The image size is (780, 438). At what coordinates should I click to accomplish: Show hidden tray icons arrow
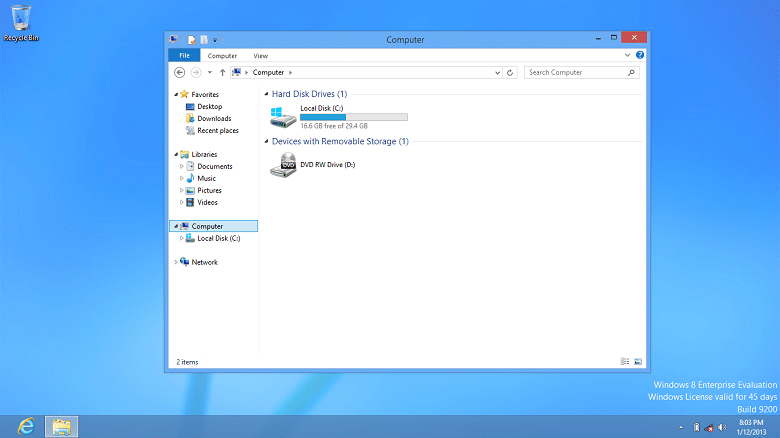tap(681, 428)
